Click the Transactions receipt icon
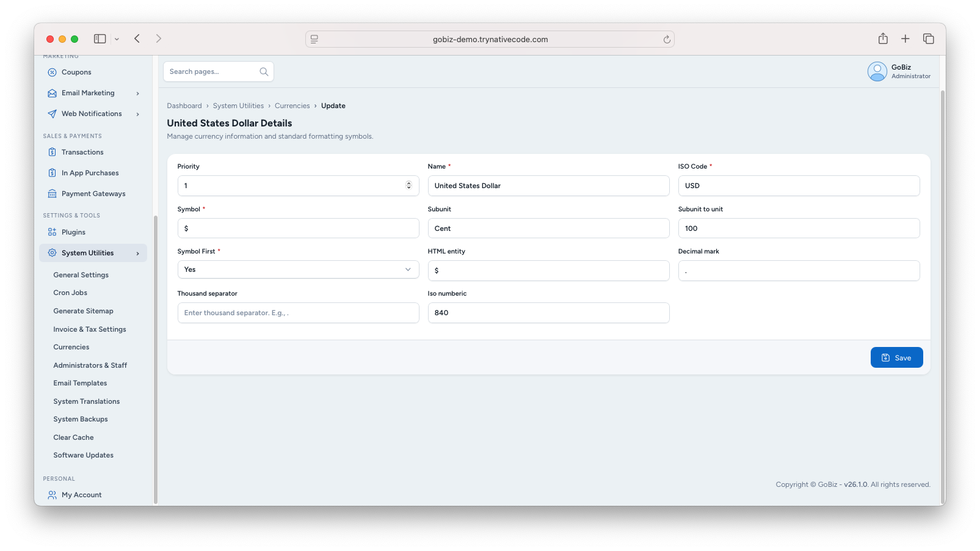Image resolution: width=980 pixels, height=551 pixels. pyautogui.click(x=52, y=152)
